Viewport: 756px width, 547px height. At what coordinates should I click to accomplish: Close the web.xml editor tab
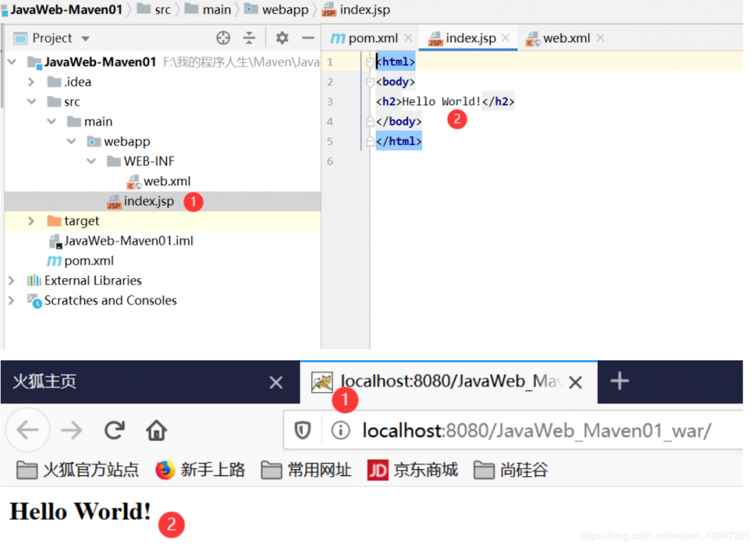(600, 38)
